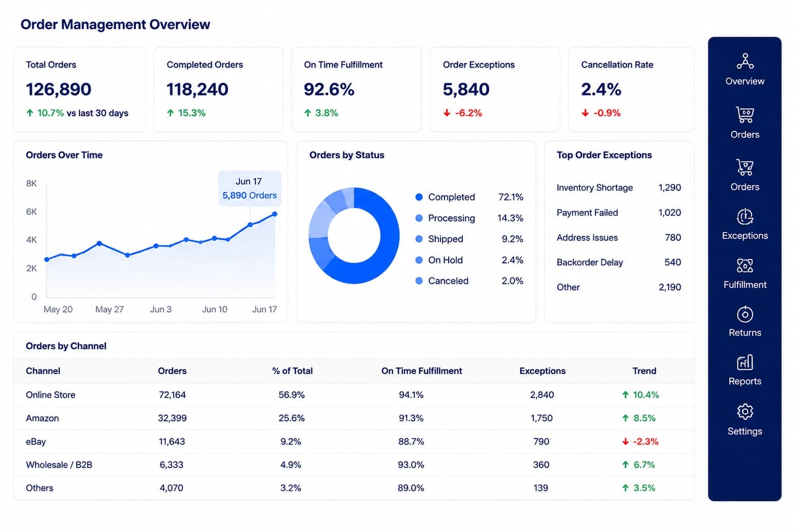Select the eBay channel row name
Viewport: 794px width, 532px height.
[x=36, y=441]
